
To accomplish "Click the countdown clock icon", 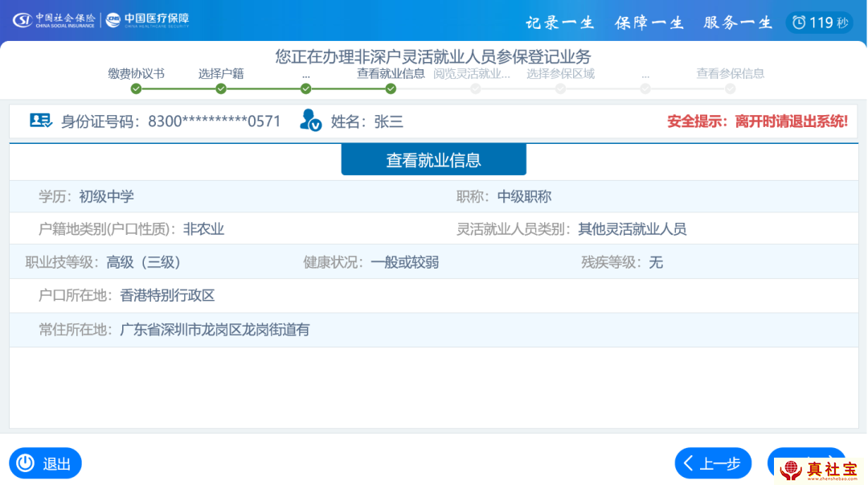I will (799, 23).
